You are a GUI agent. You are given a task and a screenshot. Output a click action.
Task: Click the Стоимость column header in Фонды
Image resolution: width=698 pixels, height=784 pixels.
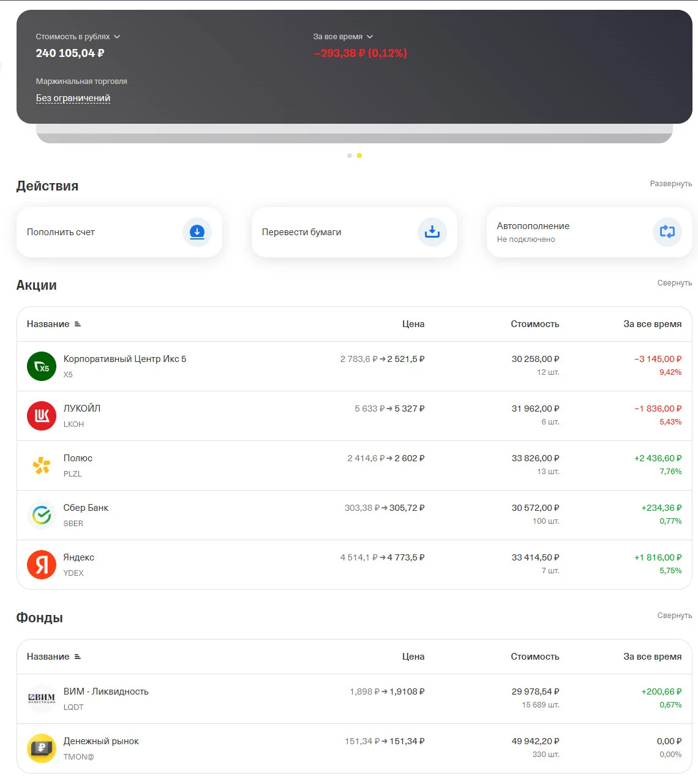point(535,657)
